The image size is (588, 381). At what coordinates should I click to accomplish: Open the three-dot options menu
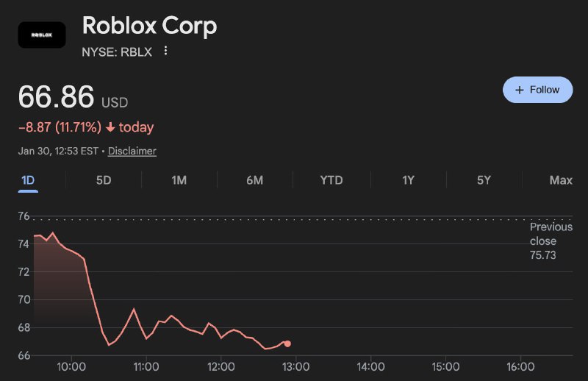click(x=165, y=51)
